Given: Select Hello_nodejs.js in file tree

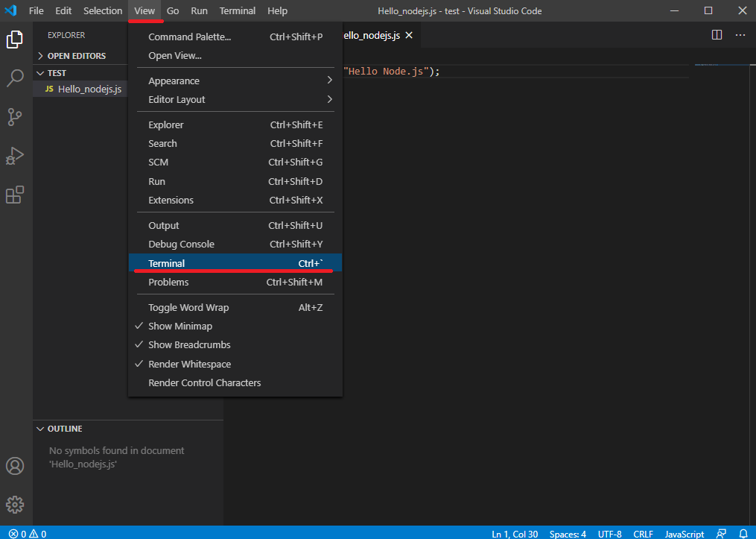Looking at the screenshot, I should click(x=80, y=89).
